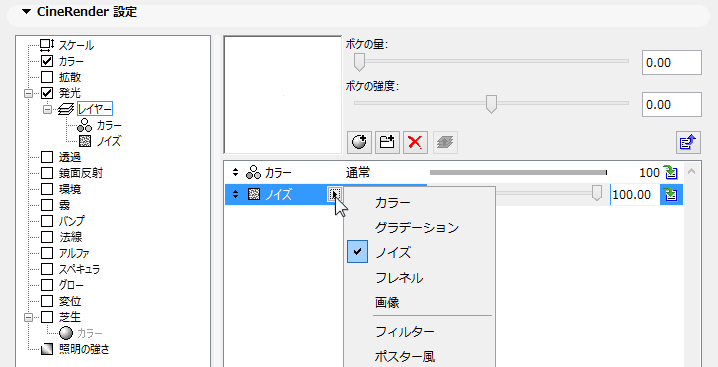Enable the 芝生 channel checkbox
This screenshot has height=367, width=718.
point(47,317)
